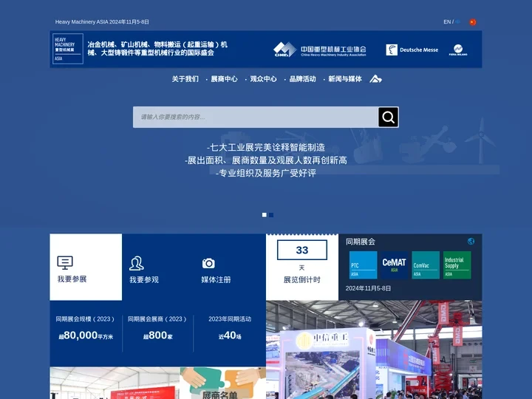Open the ComVac ASIA exhibition tile
This screenshot has width=532, height=399.
pyautogui.click(x=426, y=265)
